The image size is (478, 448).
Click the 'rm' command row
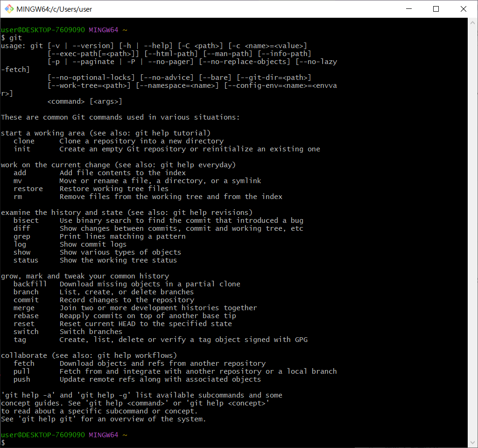click(x=148, y=197)
